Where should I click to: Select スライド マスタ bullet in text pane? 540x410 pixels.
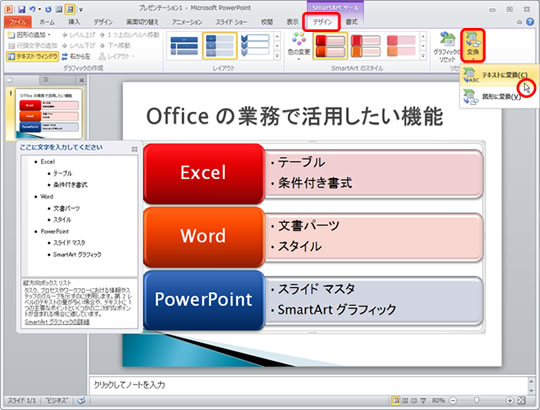tap(69, 243)
